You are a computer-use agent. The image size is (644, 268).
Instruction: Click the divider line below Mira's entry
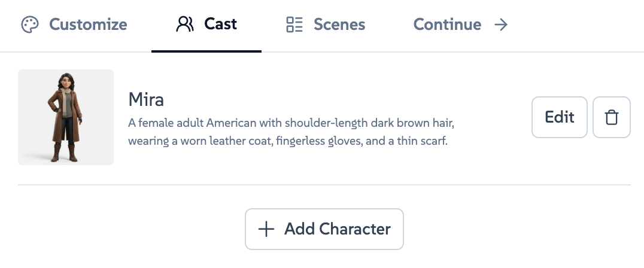(x=324, y=185)
